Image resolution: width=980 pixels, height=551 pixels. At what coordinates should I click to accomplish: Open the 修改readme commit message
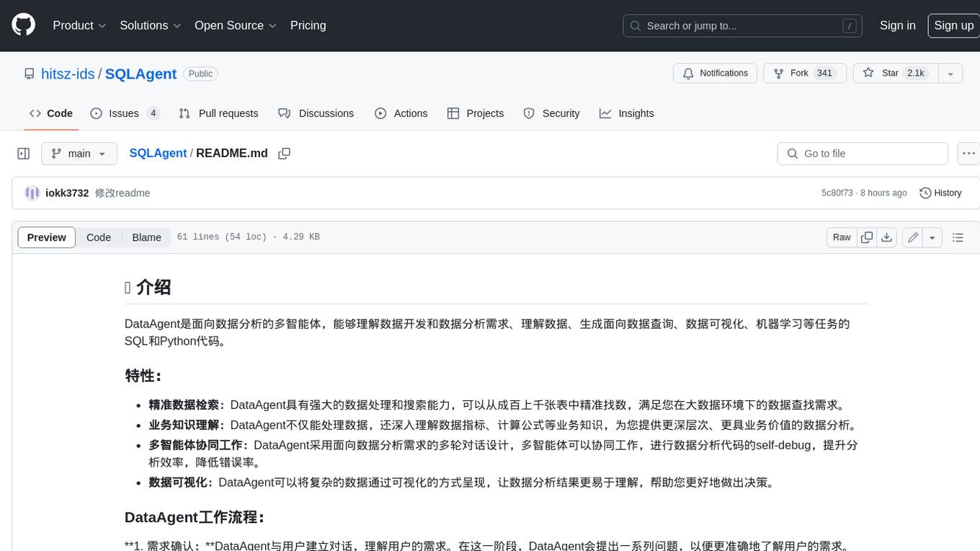[x=122, y=193]
